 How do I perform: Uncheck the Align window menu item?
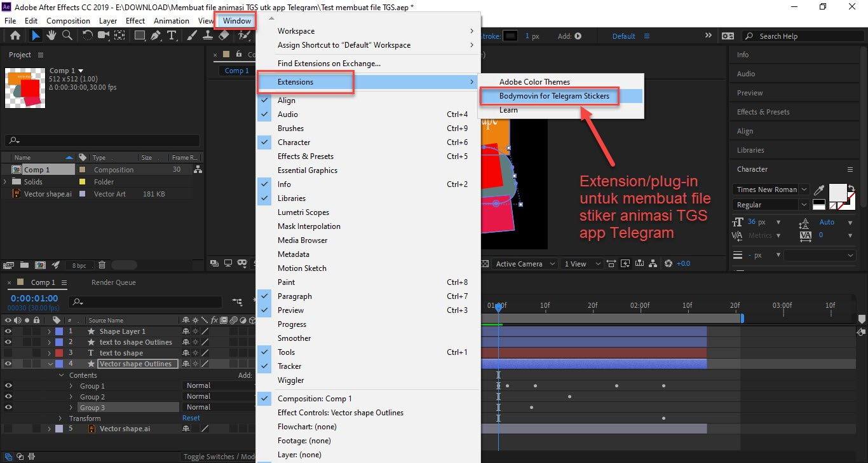(x=367, y=100)
